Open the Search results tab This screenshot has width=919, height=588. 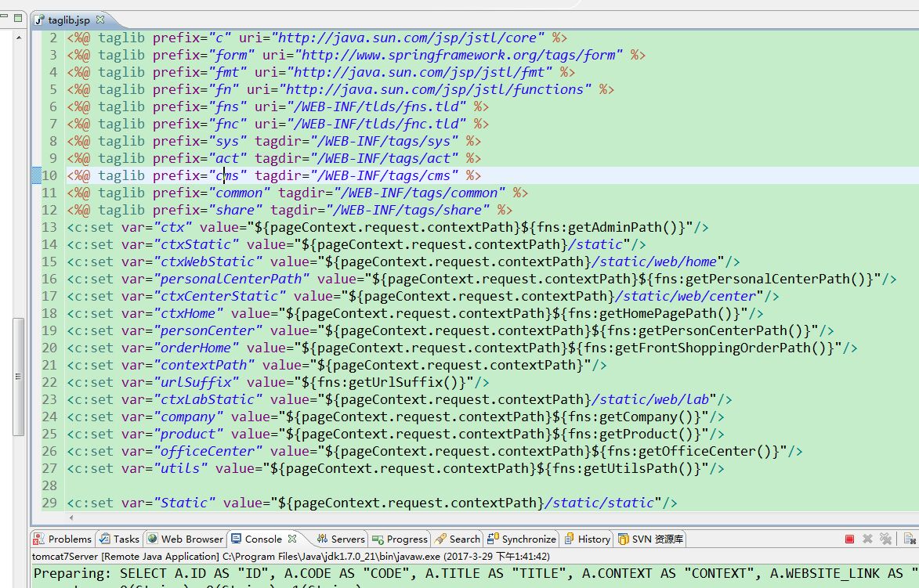coord(458,539)
